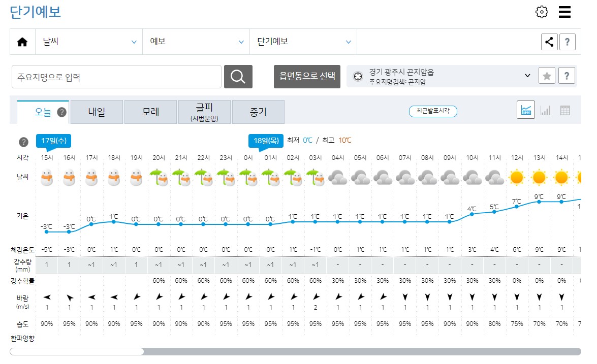Image resolution: width=597 pixels, height=364 pixels.
Task: Click the 13시 9℃ temperature point
Action: tap(539, 202)
